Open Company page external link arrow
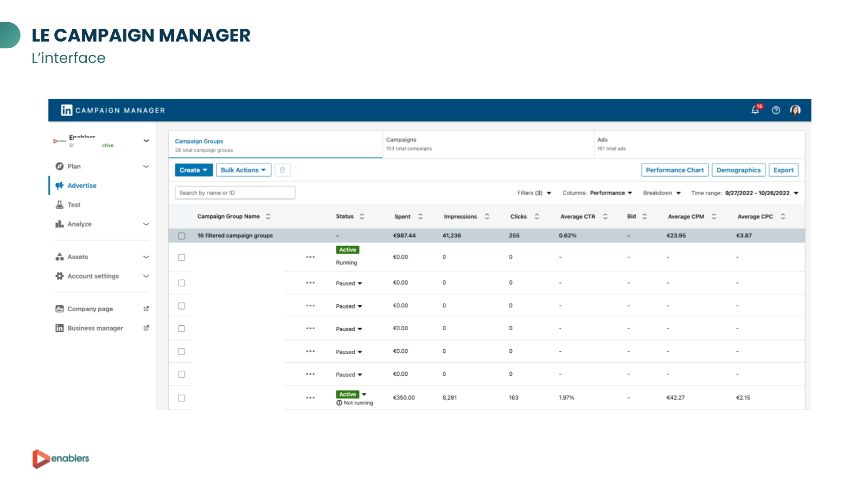The width and height of the screenshot is (868, 488). (x=146, y=309)
